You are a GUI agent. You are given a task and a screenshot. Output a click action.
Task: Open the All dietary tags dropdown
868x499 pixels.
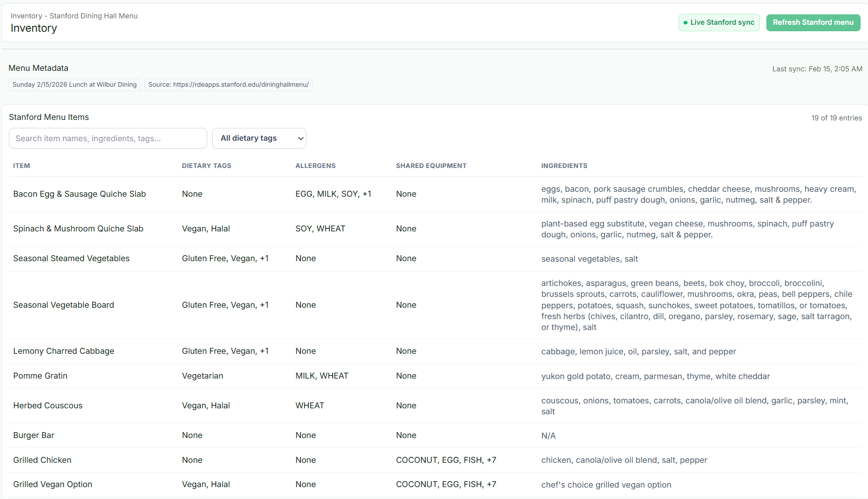259,138
